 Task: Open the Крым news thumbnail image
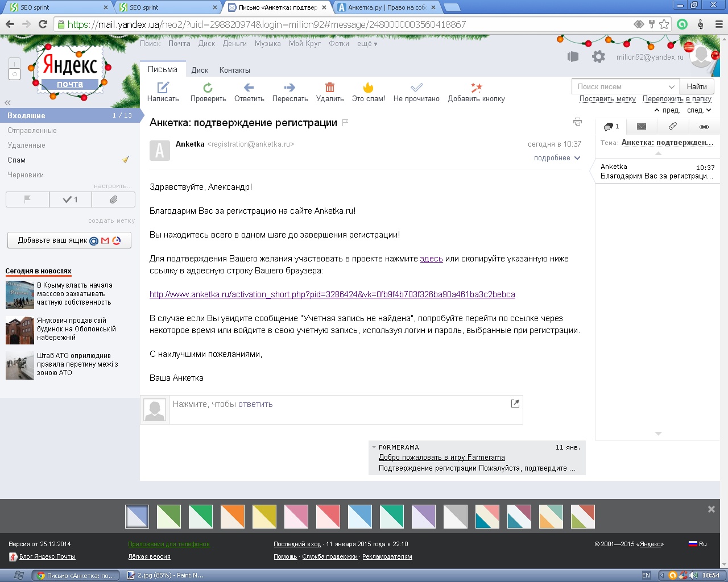pyautogui.click(x=20, y=294)
